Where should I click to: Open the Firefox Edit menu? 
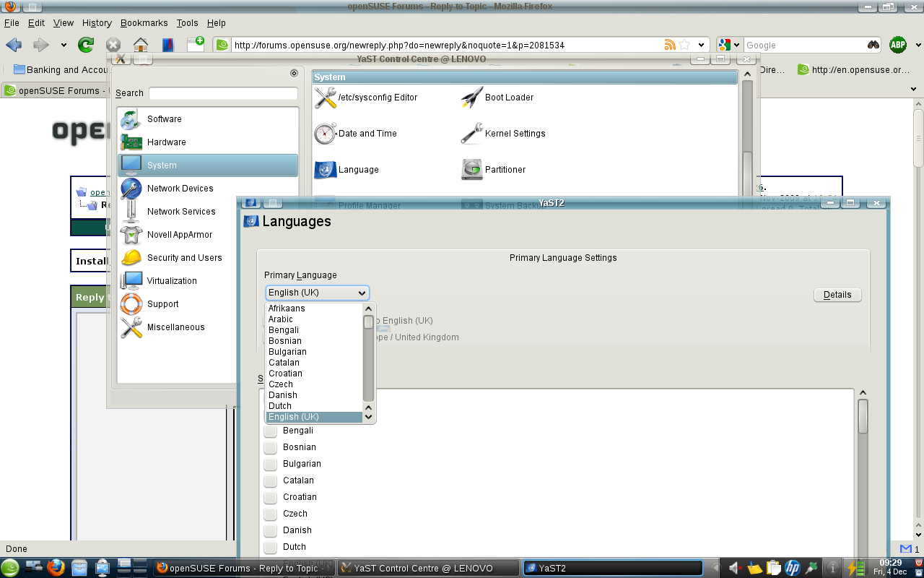point(36,23)
